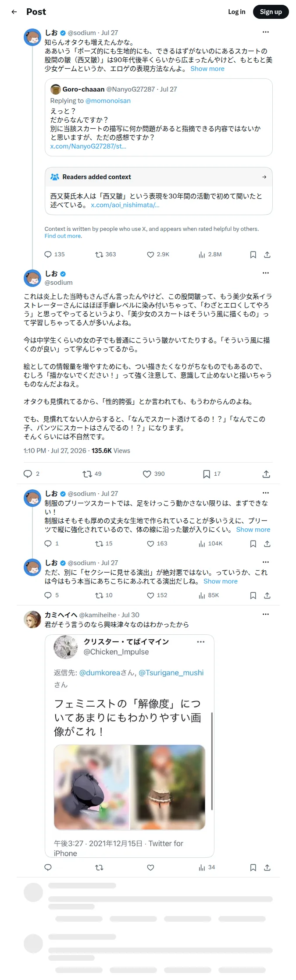Bookmark the reply with 104K views
Image resolution: width=296 pixels, height=980 pixels.
pos(253,544)
